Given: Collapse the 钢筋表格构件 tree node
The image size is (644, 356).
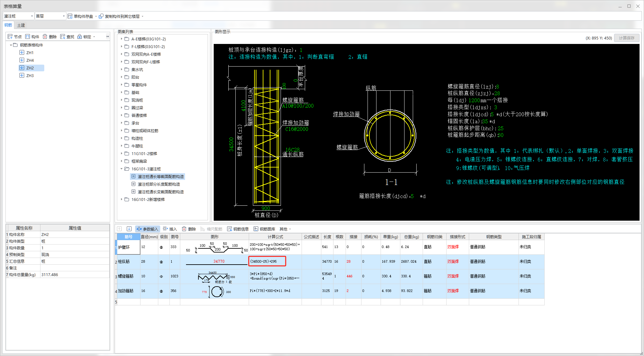Looking at the screenshot, I should (x=11, y=45).
